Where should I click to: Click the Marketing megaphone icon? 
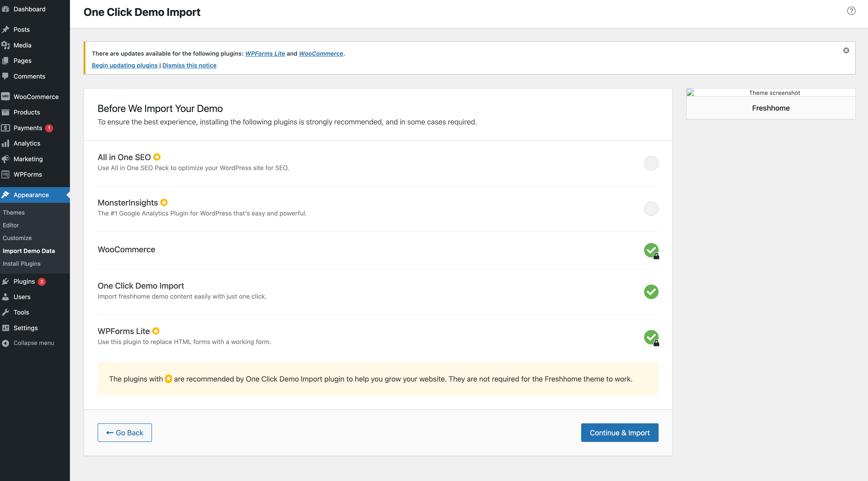tap(6, 159)
